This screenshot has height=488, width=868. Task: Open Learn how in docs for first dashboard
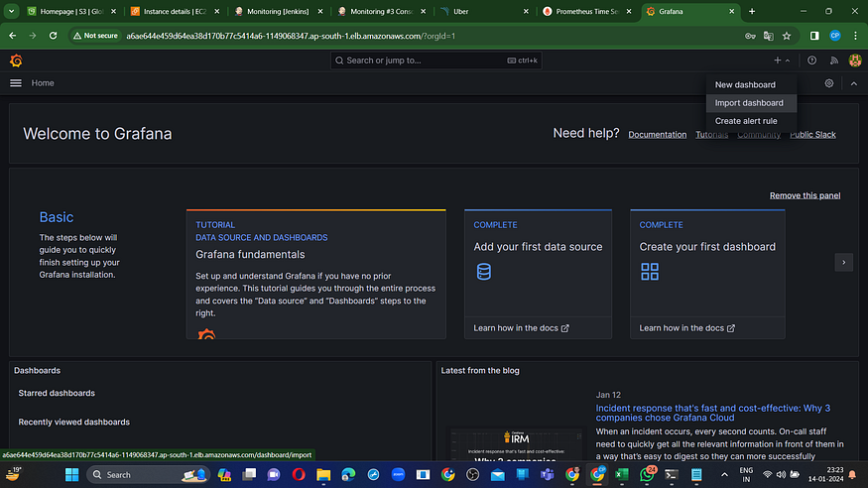[687, 328]
